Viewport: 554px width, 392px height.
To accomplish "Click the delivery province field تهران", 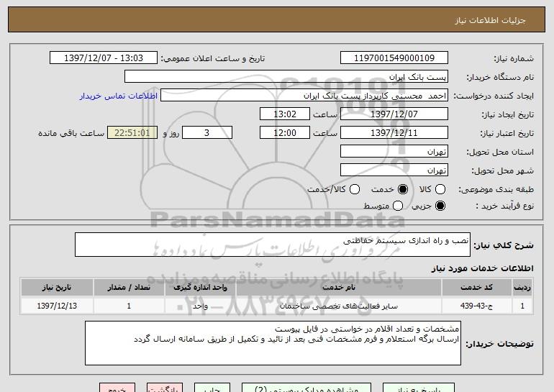I will point(394,152).
